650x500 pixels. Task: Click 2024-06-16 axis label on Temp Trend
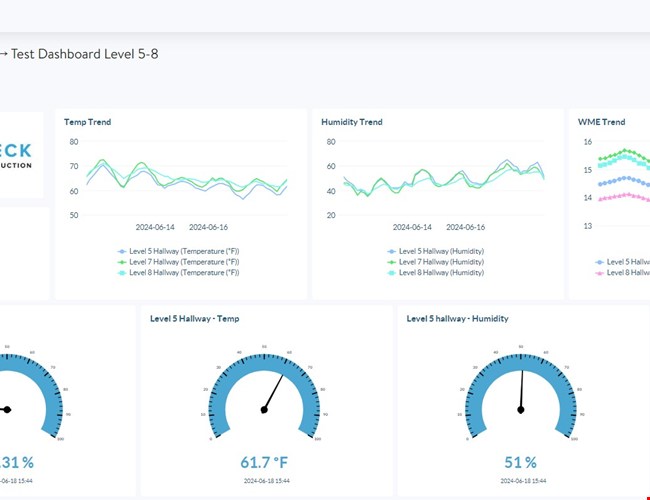[x=209, y=227]
